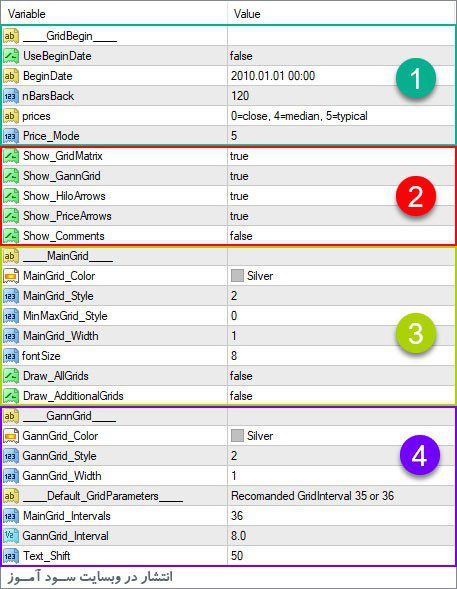This screenshot has height=589, width=457.
Task: Click the ab icon beside BeginDate
Action: pyautogui.click(x=11, y=76)
